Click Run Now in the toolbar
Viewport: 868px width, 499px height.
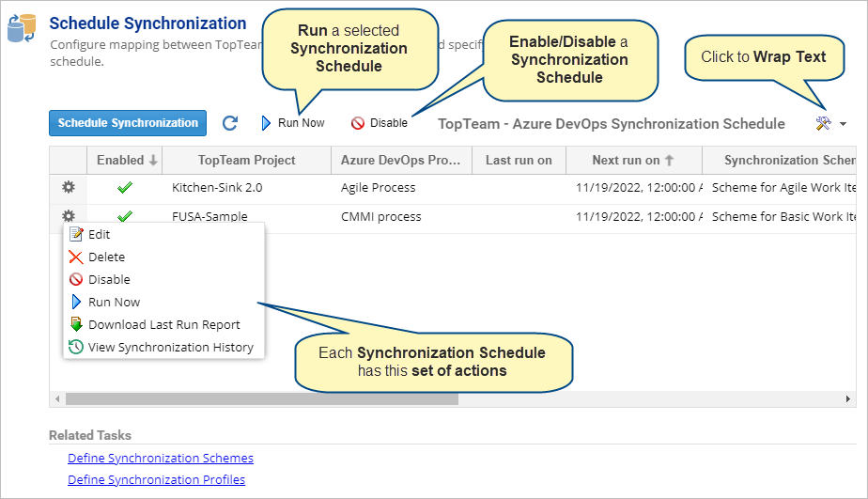click(x=293, y=123)
